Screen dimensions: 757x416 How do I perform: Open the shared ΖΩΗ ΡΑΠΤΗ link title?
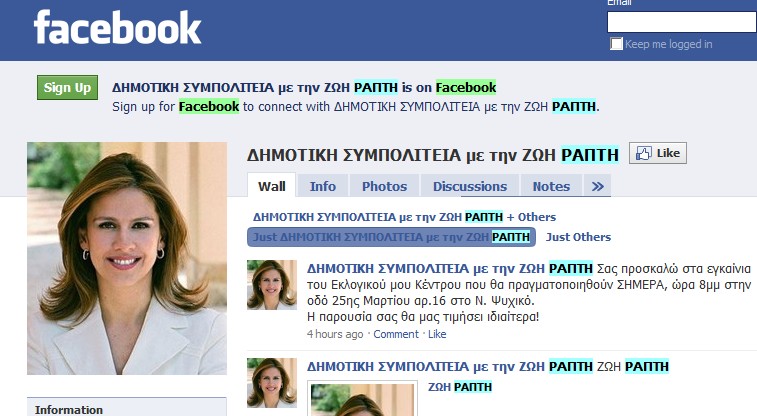pos(460,386)
